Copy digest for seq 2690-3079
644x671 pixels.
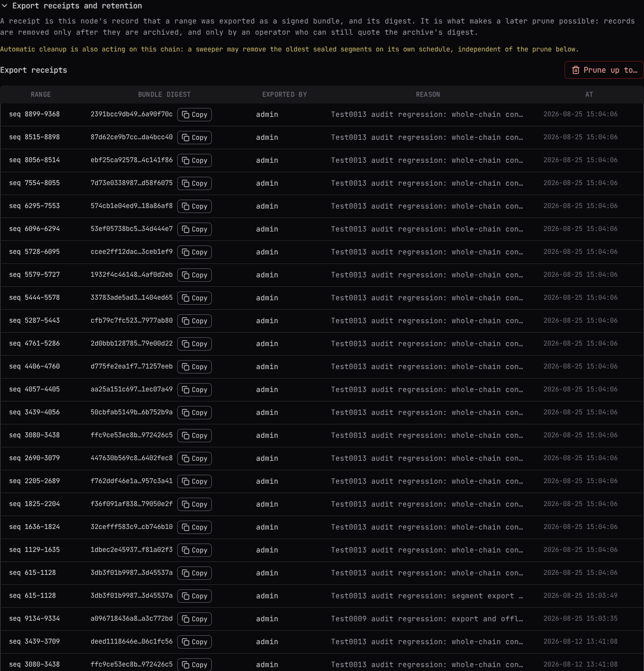195,459
